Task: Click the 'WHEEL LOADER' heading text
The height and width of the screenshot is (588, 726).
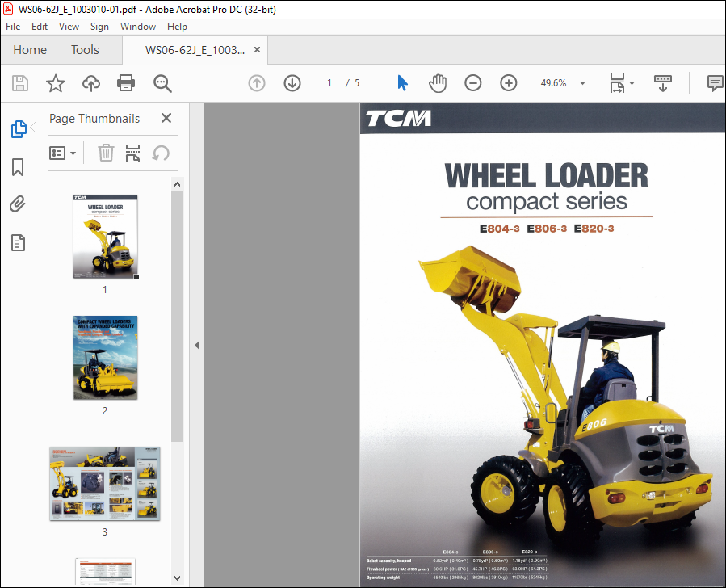Action: point(547,176)
